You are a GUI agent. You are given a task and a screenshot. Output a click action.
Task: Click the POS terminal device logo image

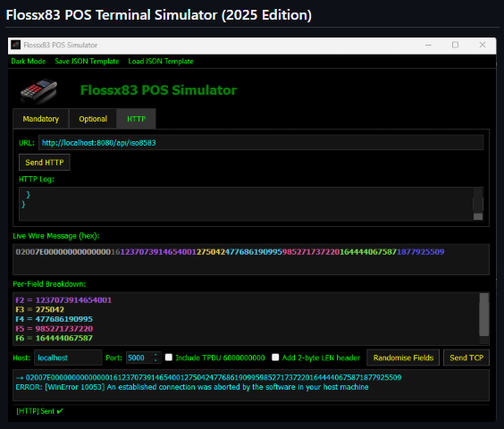tap(39, 90)
